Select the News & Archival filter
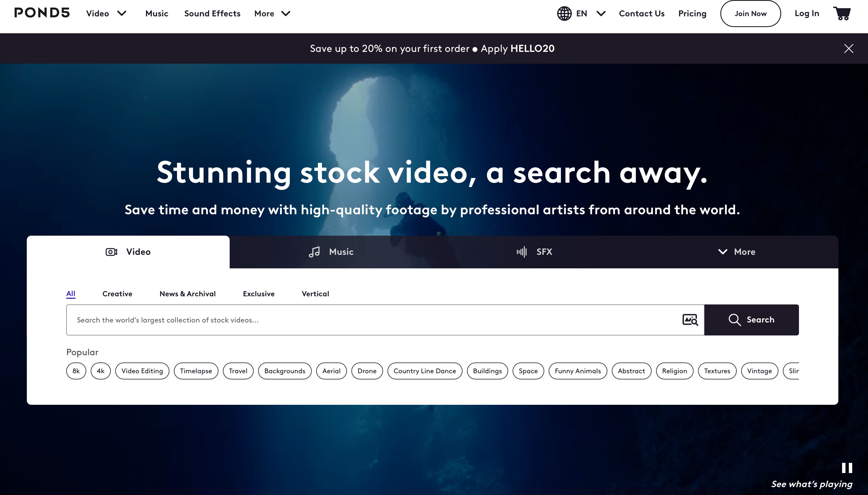 [187, 294]
